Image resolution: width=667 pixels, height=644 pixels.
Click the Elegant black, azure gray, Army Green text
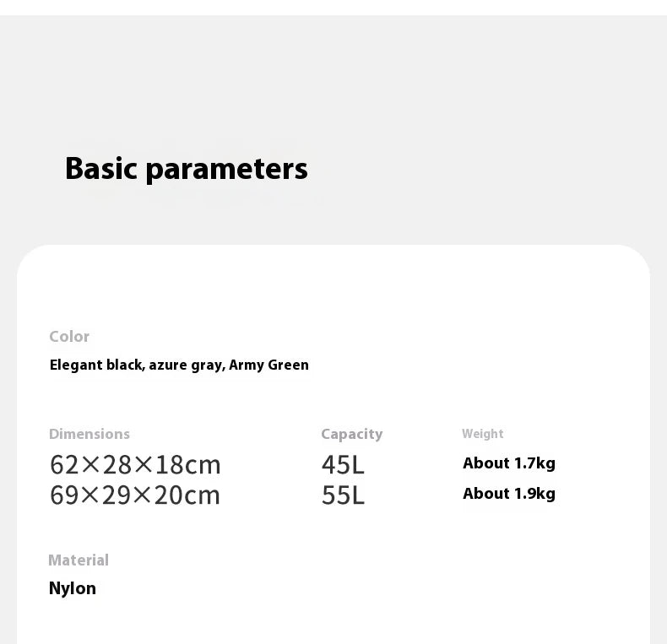(x=179, y=365)
